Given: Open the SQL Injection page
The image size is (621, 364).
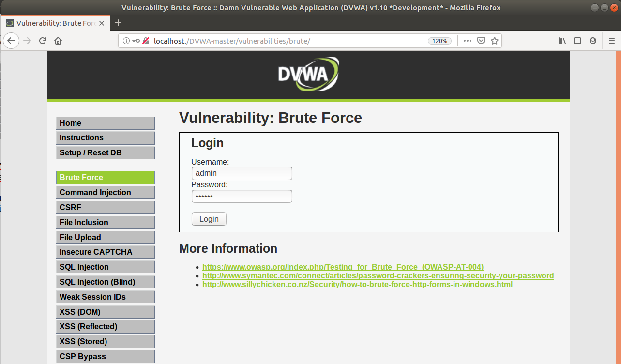Looking at the screenshot, I should 106,267.
